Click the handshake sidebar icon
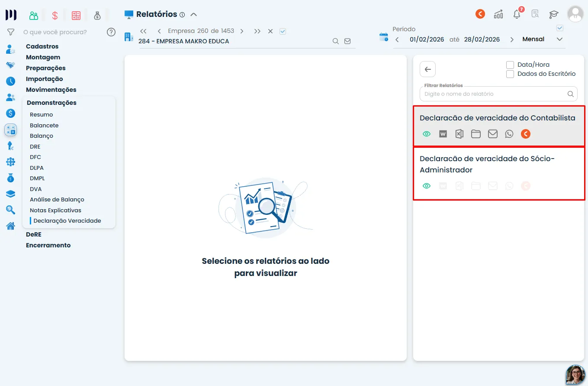 (11, 65)
